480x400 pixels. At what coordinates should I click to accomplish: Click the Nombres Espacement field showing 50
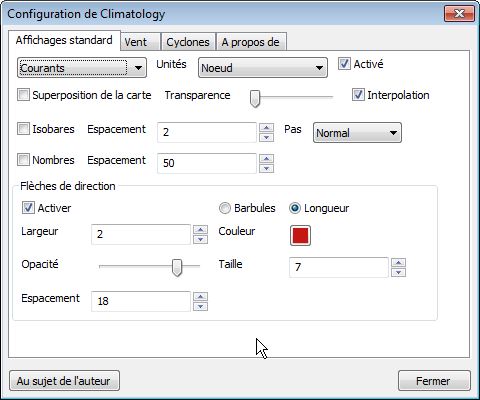(x=207, y=163)
